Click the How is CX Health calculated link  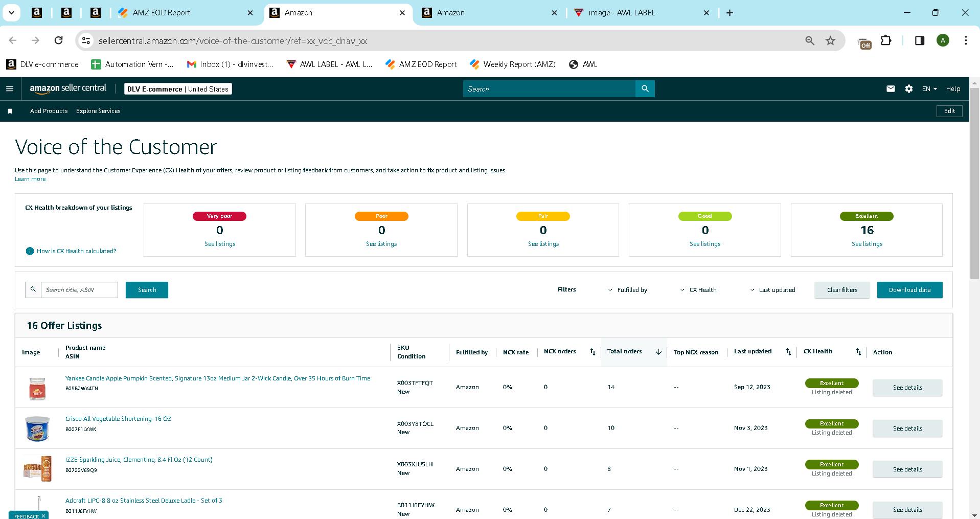pos(76,251)
